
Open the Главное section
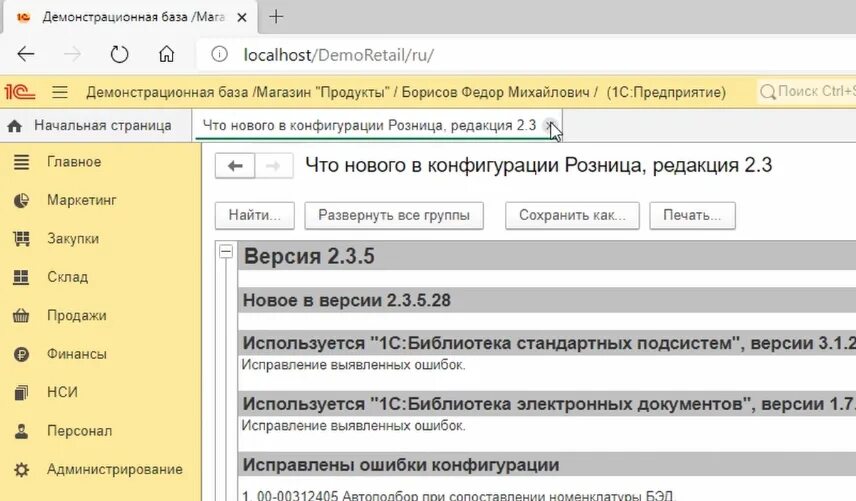coord(74,162)
